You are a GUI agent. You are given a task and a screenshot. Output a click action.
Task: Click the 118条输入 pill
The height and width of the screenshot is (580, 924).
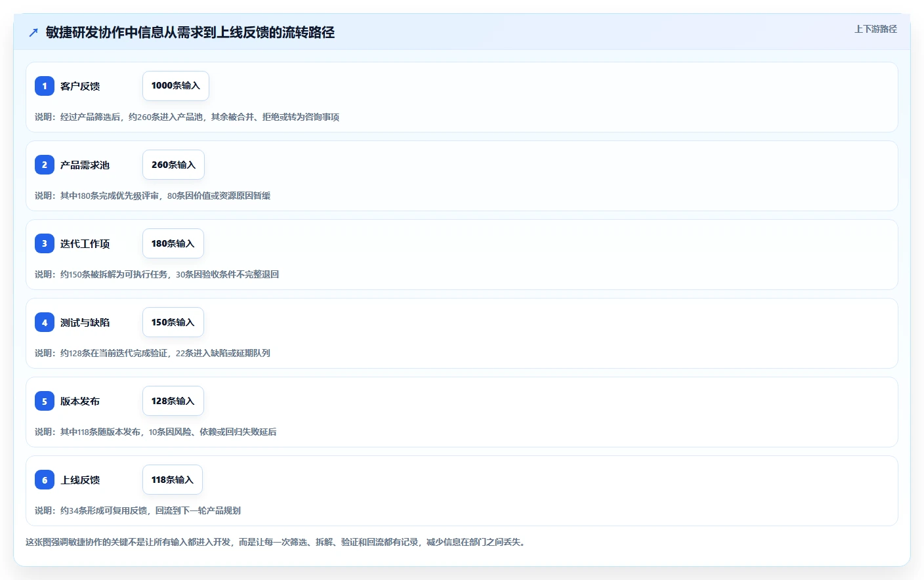coord(173,480)
